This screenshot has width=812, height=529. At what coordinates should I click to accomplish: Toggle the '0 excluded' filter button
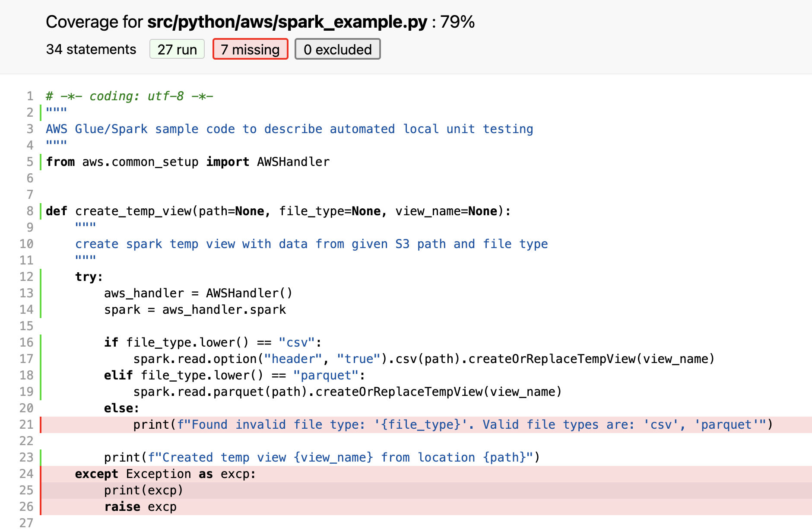pyautogui.click(x=337, y=49)
